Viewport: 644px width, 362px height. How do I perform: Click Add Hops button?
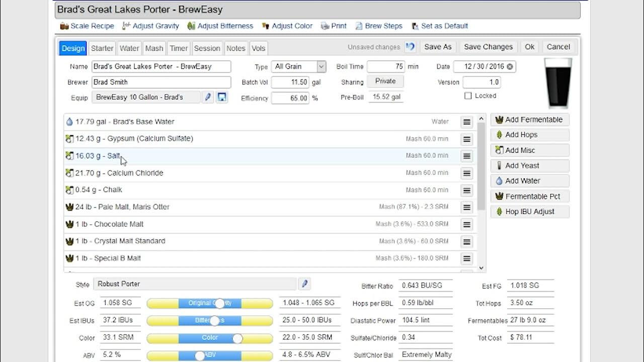(x=530, y=135)
